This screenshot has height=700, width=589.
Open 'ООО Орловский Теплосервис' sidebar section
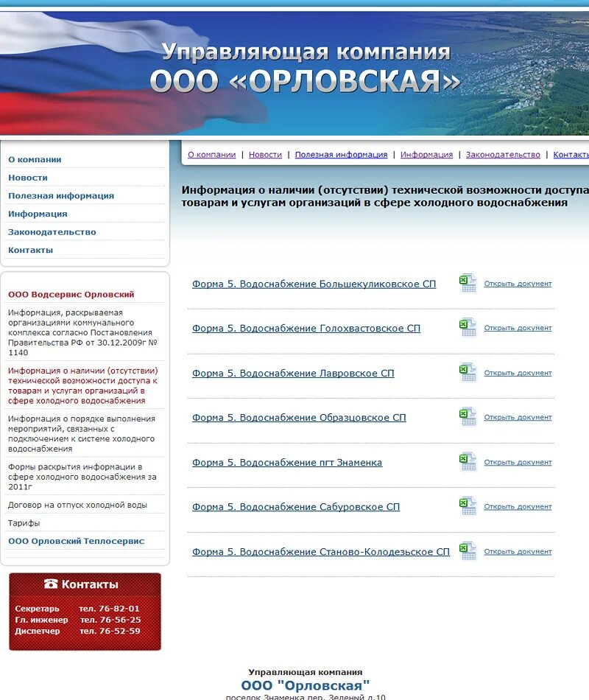pos(77,541)
